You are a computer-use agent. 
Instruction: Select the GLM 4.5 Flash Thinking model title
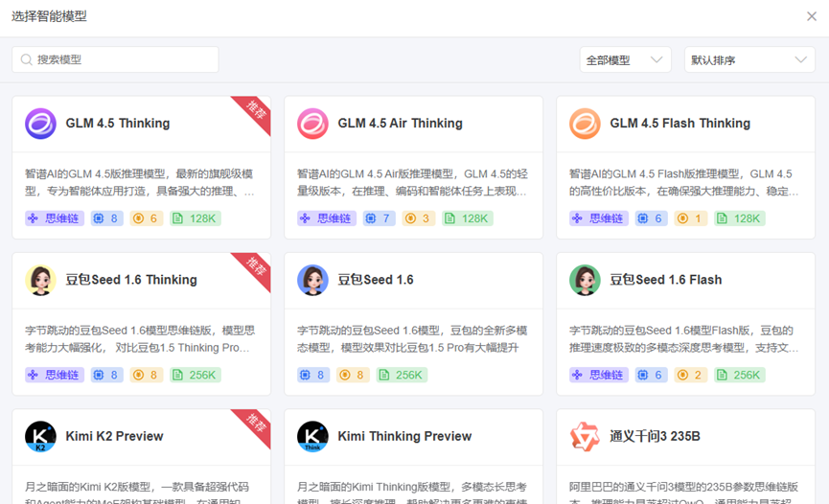click(x=680, y=124)
